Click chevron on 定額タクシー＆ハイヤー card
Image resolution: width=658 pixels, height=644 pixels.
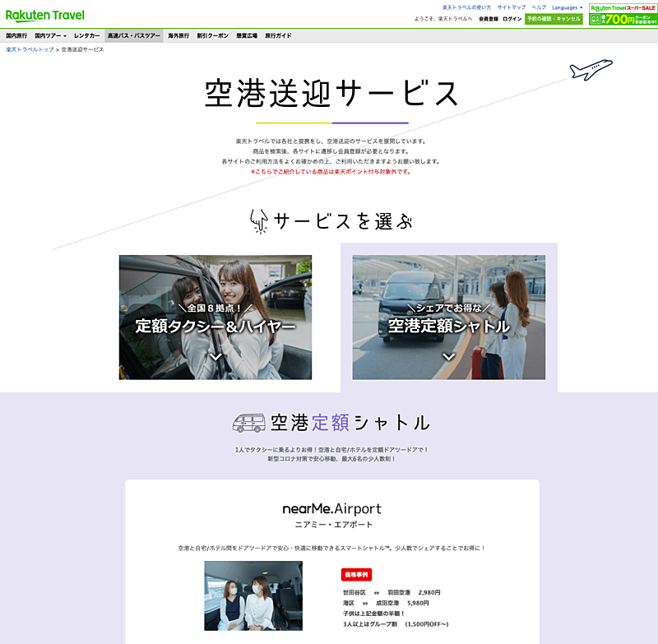pyautogui.click(x=215, y=357)
